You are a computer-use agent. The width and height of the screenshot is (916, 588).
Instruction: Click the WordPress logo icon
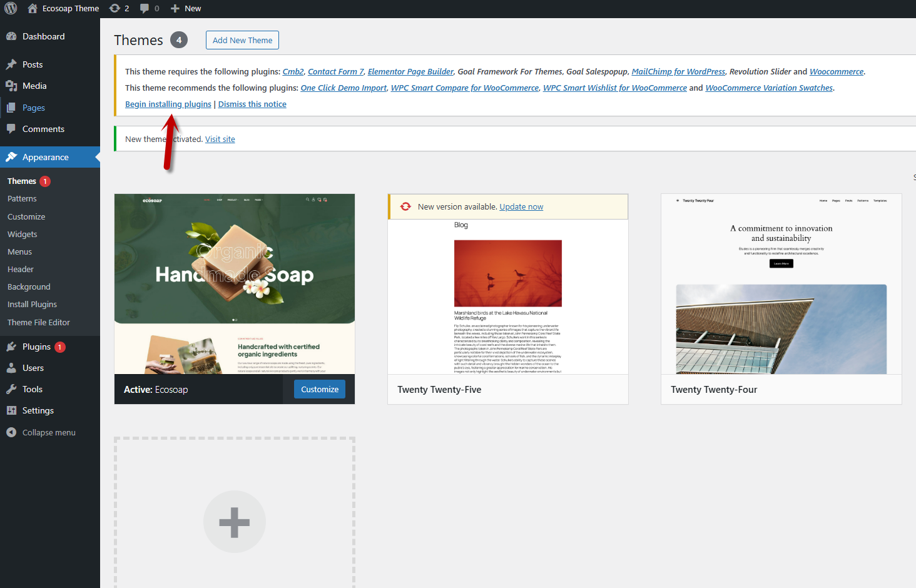(x=11, y=8)
